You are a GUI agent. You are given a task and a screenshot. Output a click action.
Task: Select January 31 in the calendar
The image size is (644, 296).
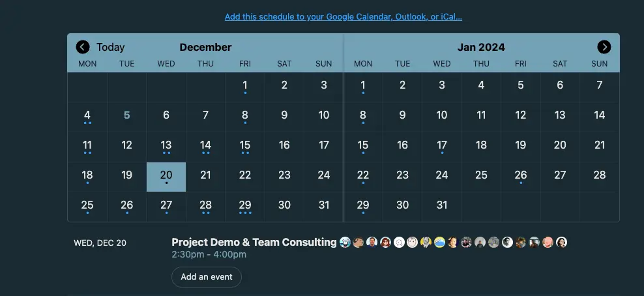442,207
